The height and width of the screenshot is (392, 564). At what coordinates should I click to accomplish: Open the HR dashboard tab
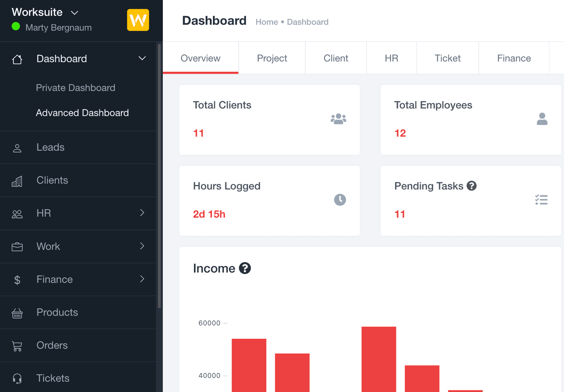click(391, 58)
